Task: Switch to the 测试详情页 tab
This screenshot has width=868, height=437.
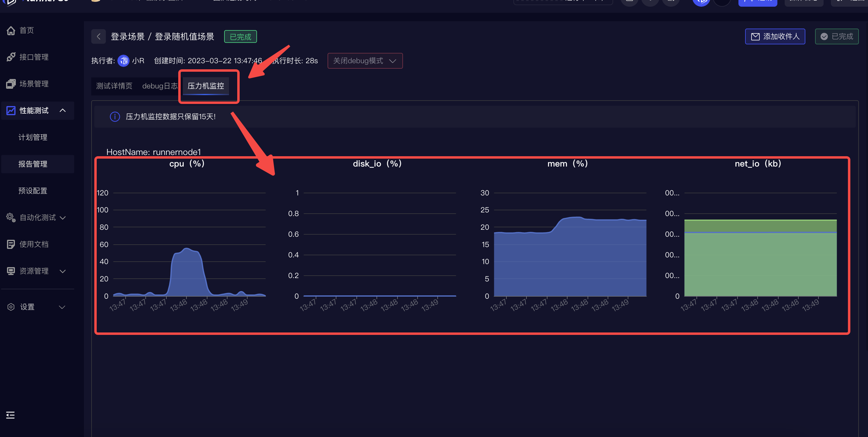Action: tap(114, 86)
